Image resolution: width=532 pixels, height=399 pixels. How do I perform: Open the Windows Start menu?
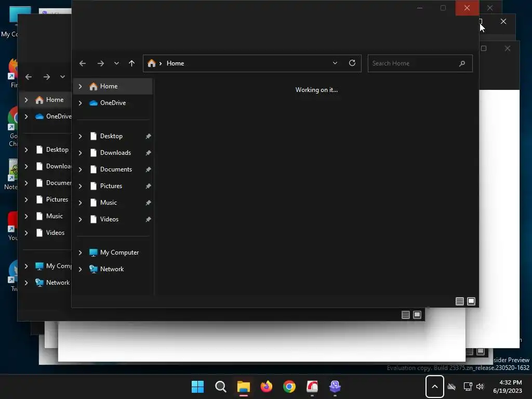tap(197, 387)
